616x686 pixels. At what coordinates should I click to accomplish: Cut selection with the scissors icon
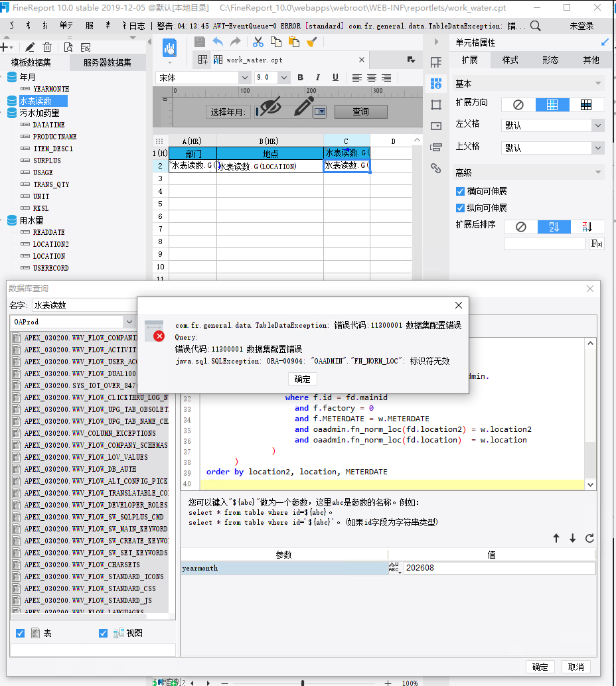coord(258,42)
